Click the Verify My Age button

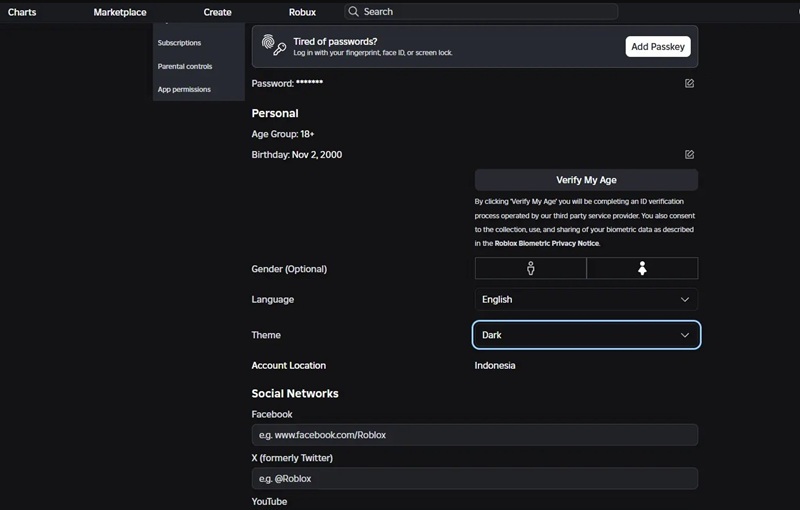click(x=586, y=180)
